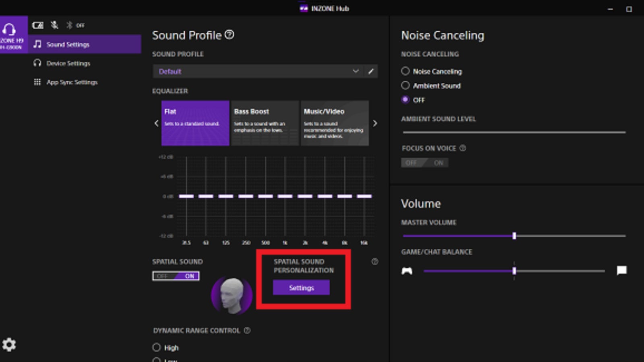
Task: Select the Noise Canceling radio button
Action: (405, 71)
